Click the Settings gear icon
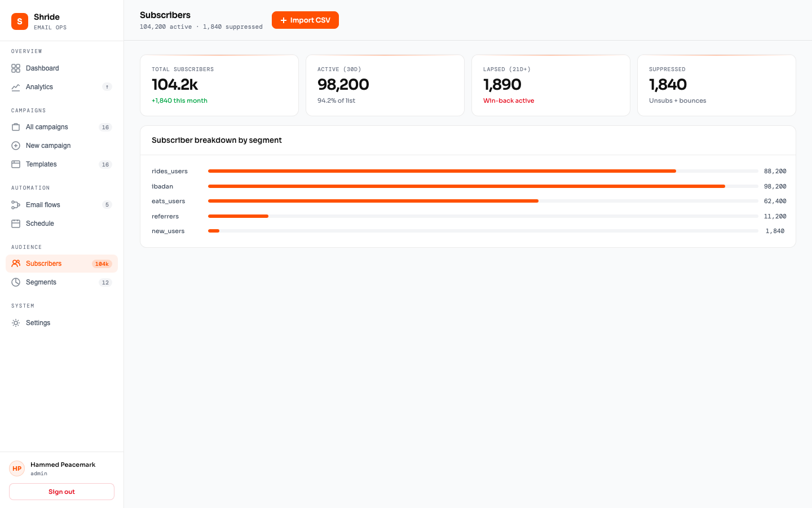The image size is (812, 508). click(x=16, y=323)
